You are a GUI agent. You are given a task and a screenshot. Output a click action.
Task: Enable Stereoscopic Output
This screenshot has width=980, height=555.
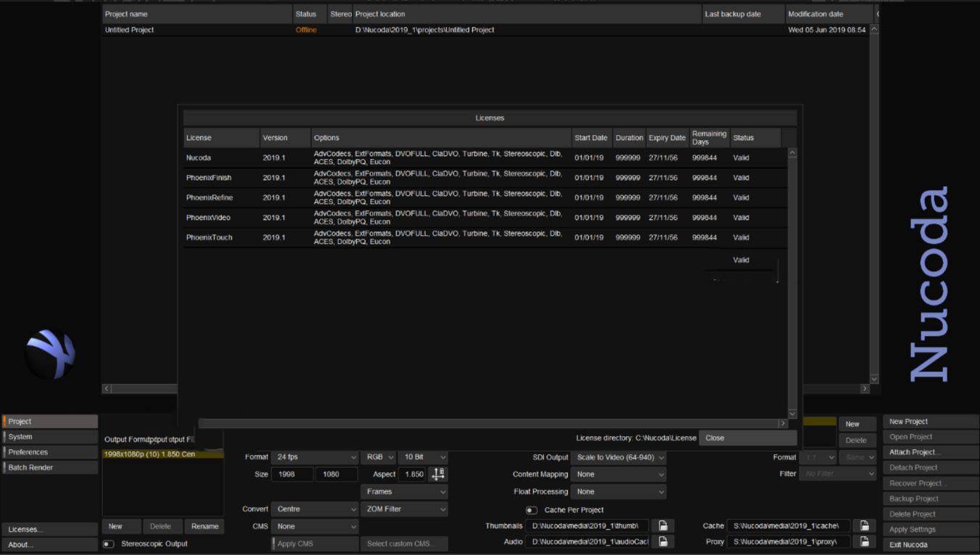click(x=109, y=544)
